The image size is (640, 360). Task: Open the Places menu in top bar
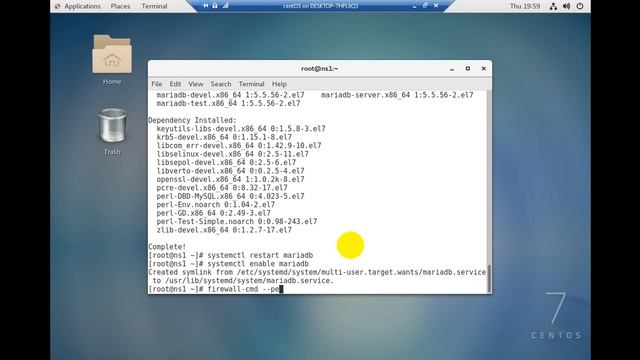point(120,6)
